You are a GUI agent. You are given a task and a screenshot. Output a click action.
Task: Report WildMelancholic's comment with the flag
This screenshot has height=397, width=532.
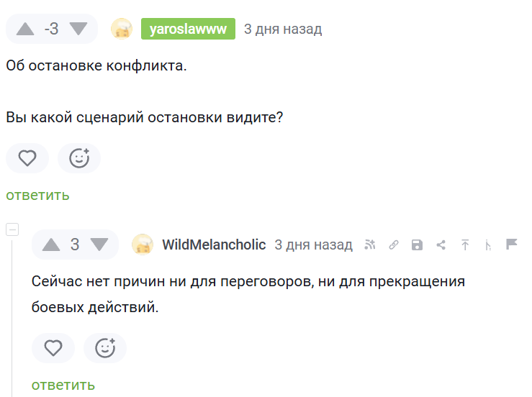[x=512, y=245]
